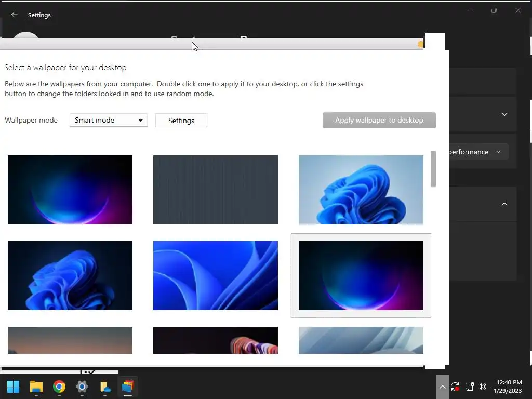Screen dimensions: 532x399
Task: Click the active wallpaper app taskbar icon
Action: [128, 387]
